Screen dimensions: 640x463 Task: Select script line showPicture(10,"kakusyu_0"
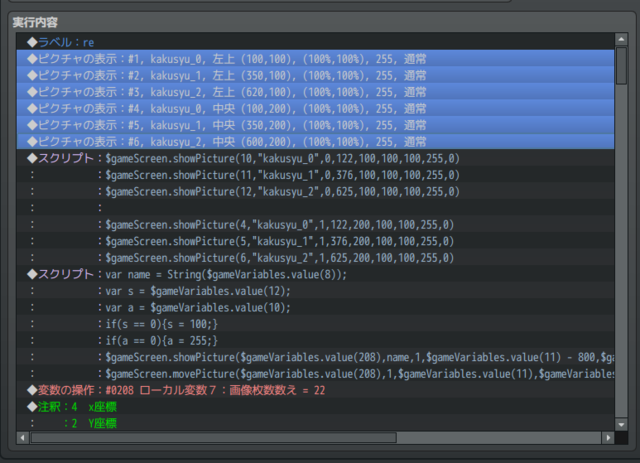[x=315, y=158]
